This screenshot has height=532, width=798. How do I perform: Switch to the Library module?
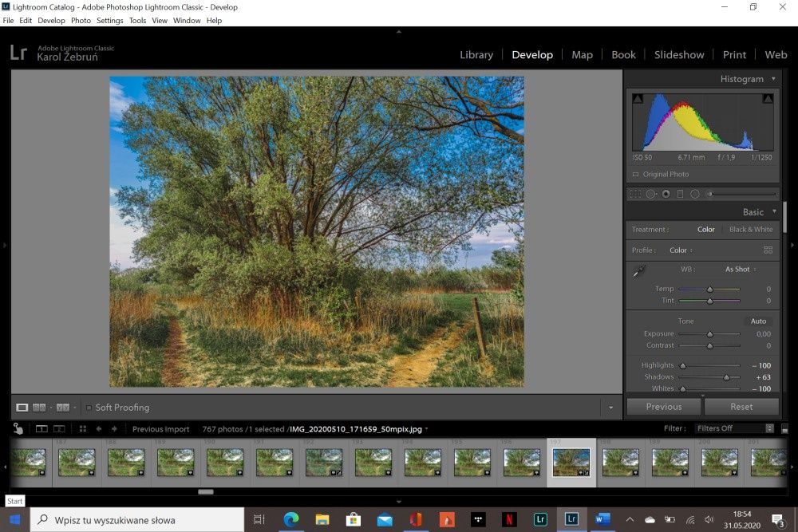(x=476, y=54)
